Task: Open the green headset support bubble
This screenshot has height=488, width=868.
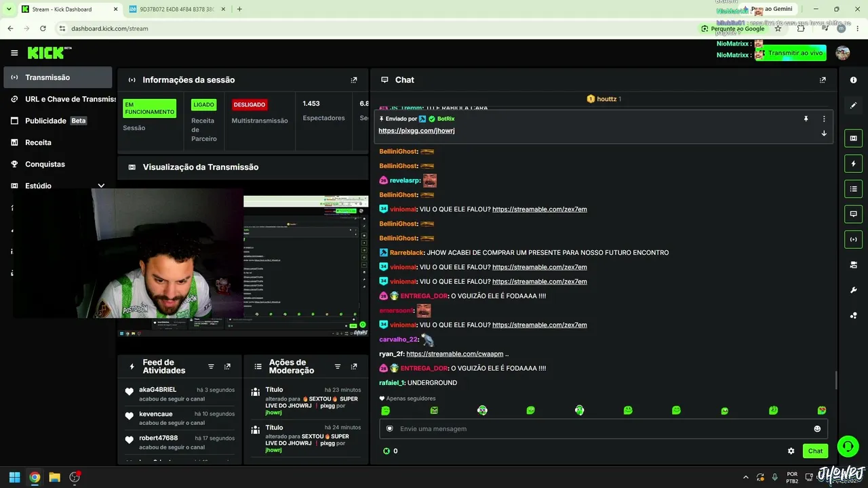Action: coord(848,446)
